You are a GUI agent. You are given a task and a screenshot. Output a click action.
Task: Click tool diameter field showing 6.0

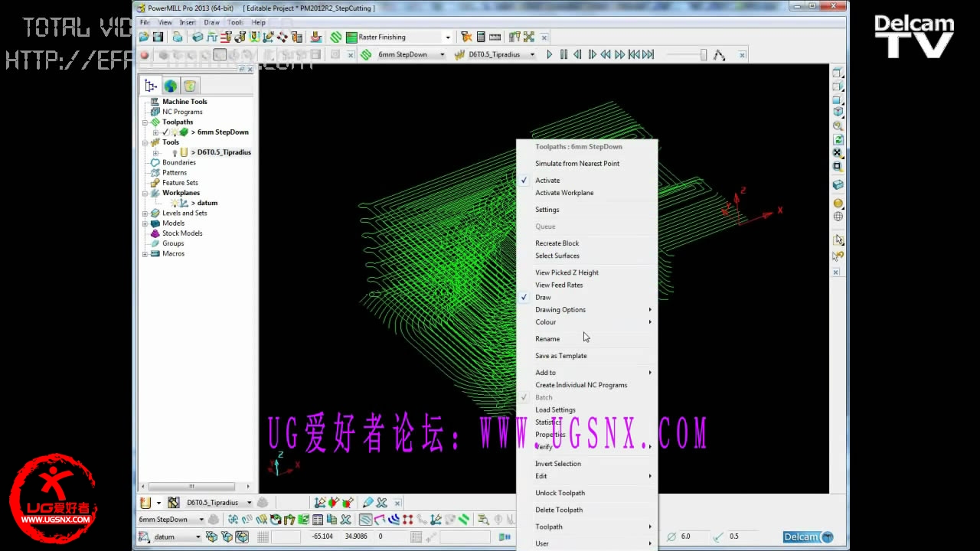pyautogui.click(x=694, y=536)
